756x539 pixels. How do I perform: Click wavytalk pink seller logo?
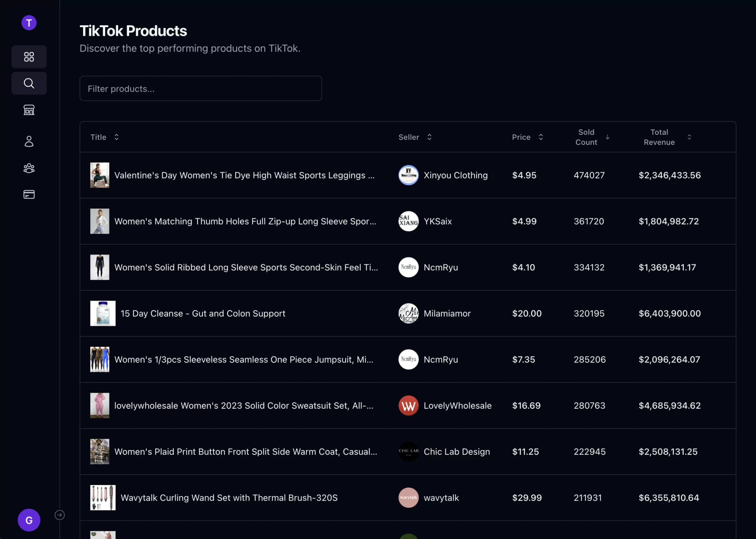[x=408, y=498]
